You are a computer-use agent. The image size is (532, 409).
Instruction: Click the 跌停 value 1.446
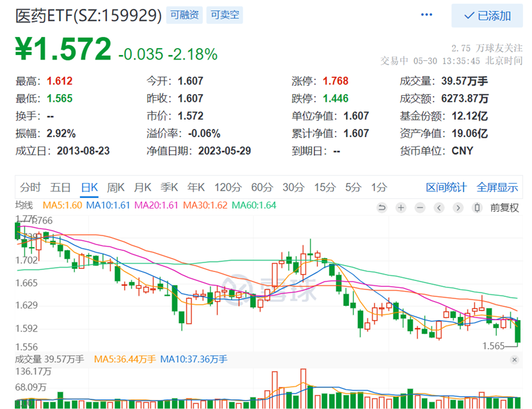coord(335,99)
